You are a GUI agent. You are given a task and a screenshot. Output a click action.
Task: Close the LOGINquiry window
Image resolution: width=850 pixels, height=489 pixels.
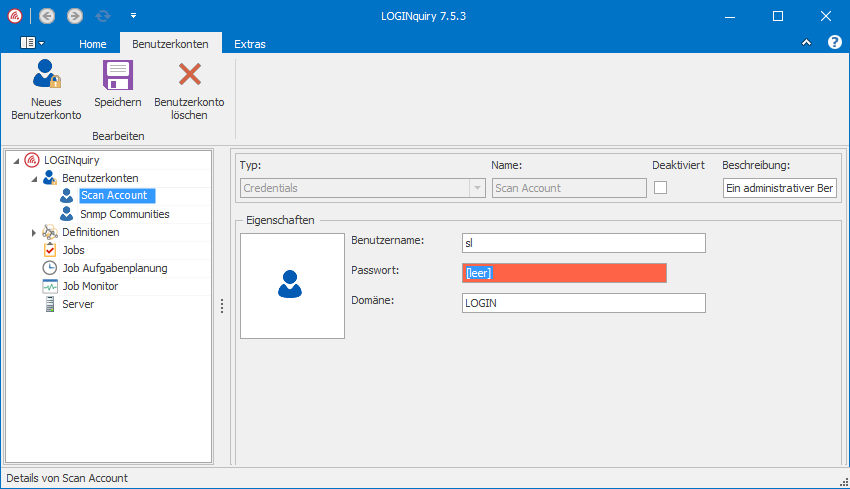pyautogui.click(x=826, y=16)
